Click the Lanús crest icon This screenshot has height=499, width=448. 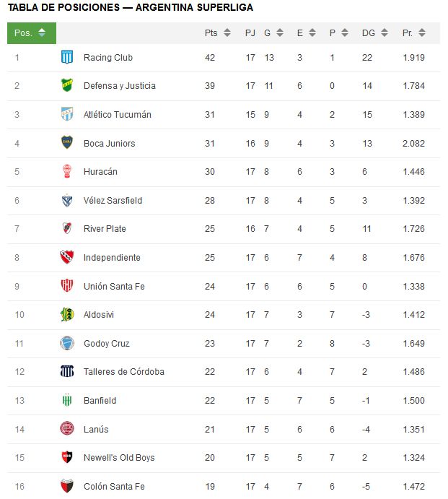tap(67, 429)
